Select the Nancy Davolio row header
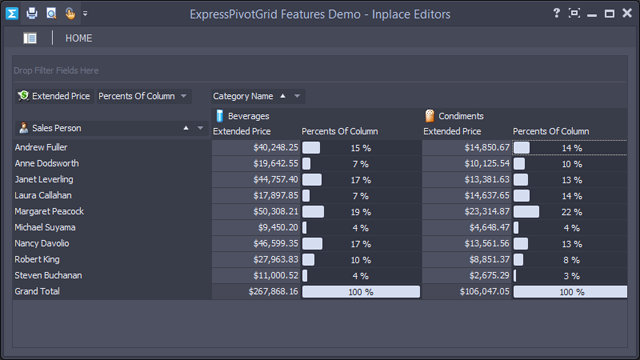 pyautogui.click(x=112, y=243)
